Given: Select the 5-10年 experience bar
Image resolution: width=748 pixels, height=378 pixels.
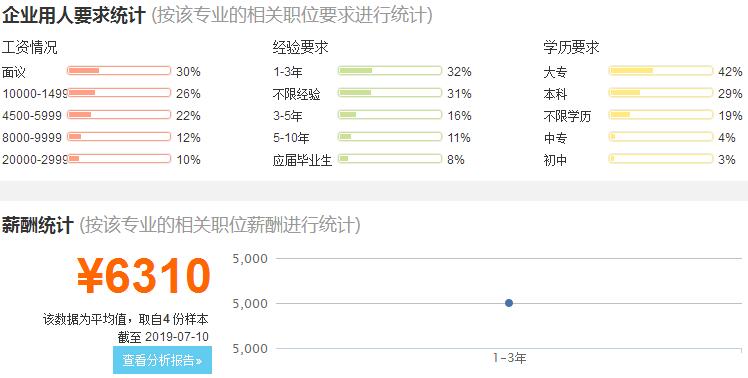Looking at the screenshot, I should tap(390, 136).
